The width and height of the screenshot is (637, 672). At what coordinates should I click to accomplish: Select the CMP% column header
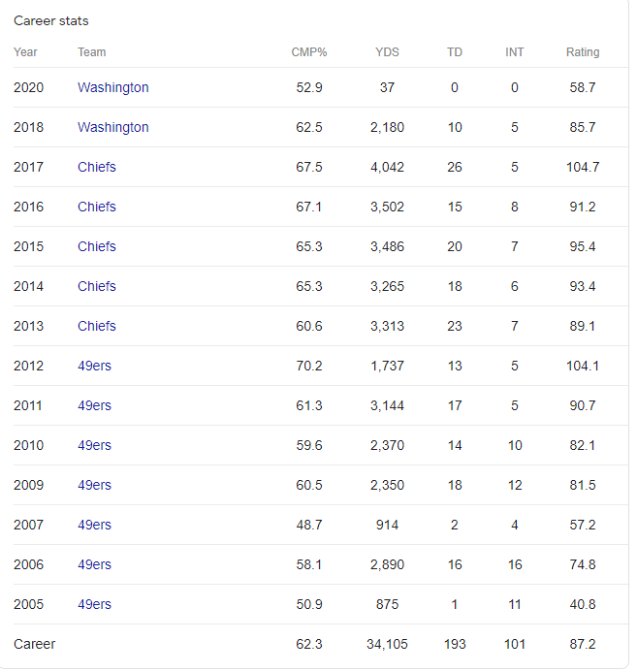point(309,52)
